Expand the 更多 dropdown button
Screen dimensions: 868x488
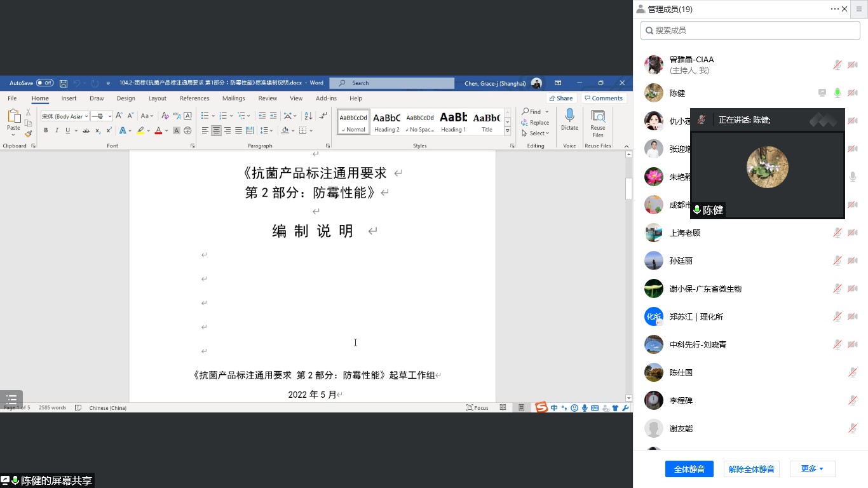click(812, 469)
